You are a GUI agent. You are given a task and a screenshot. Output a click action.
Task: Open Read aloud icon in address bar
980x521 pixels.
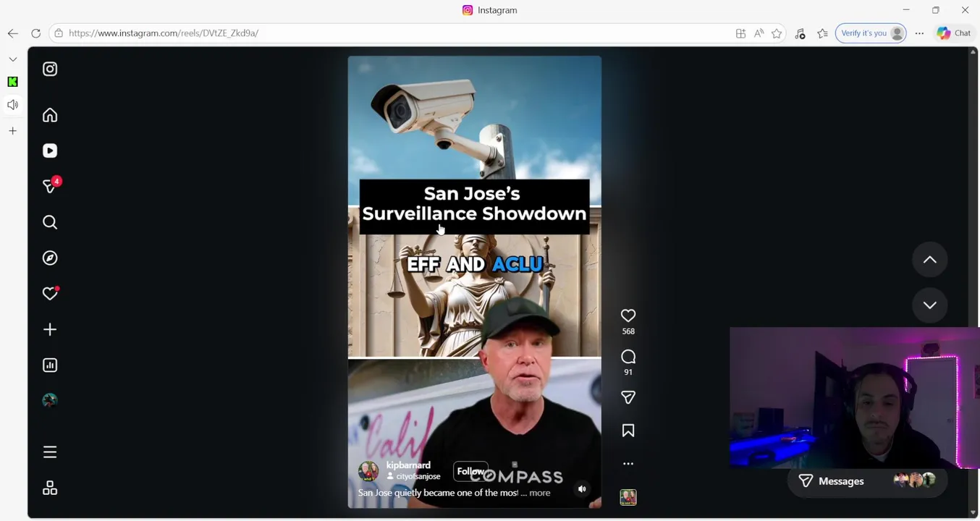pyautogui.click(x=759, y=33)
